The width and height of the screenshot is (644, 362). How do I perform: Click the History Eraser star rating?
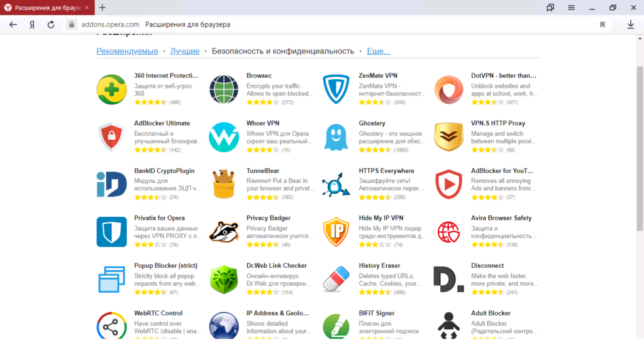[375, 292]
